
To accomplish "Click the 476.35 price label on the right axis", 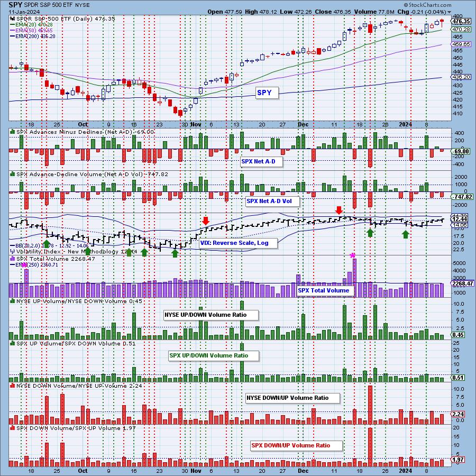I will point(461,21).
